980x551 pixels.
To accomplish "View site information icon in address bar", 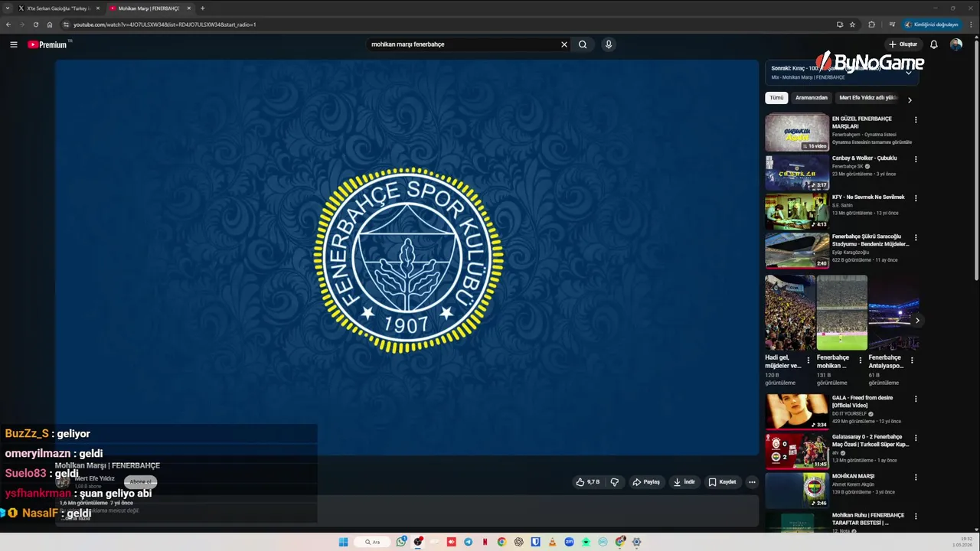I will [66, 24].
